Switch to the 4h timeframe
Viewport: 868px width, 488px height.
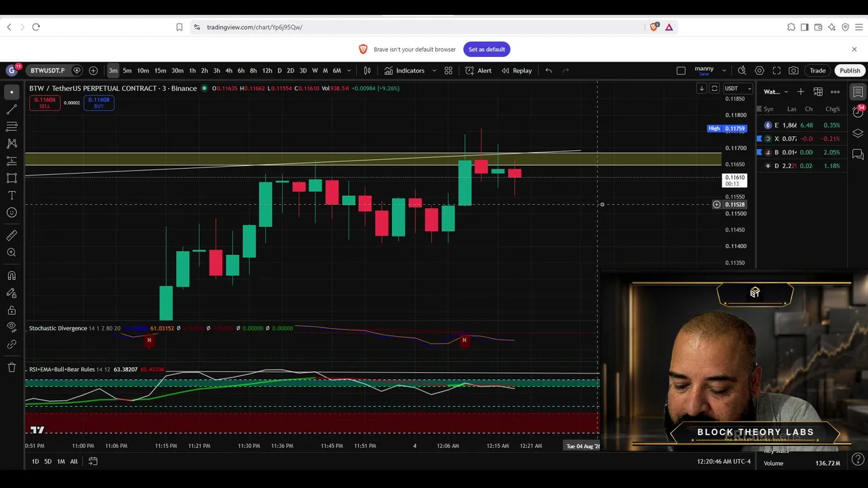coord(229,70)
